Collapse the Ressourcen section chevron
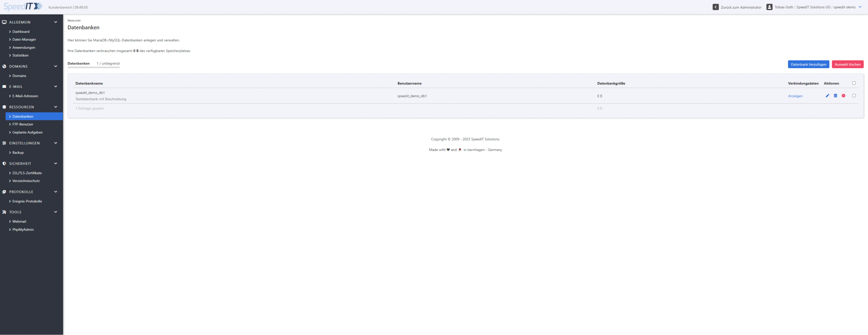The image size is (868, 335). (56, 107)
